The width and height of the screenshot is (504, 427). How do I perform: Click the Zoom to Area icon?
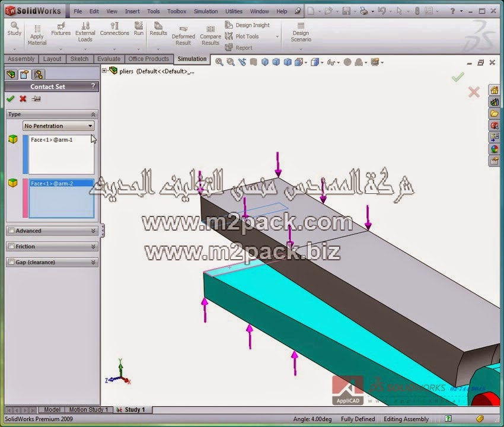(231, 62)
